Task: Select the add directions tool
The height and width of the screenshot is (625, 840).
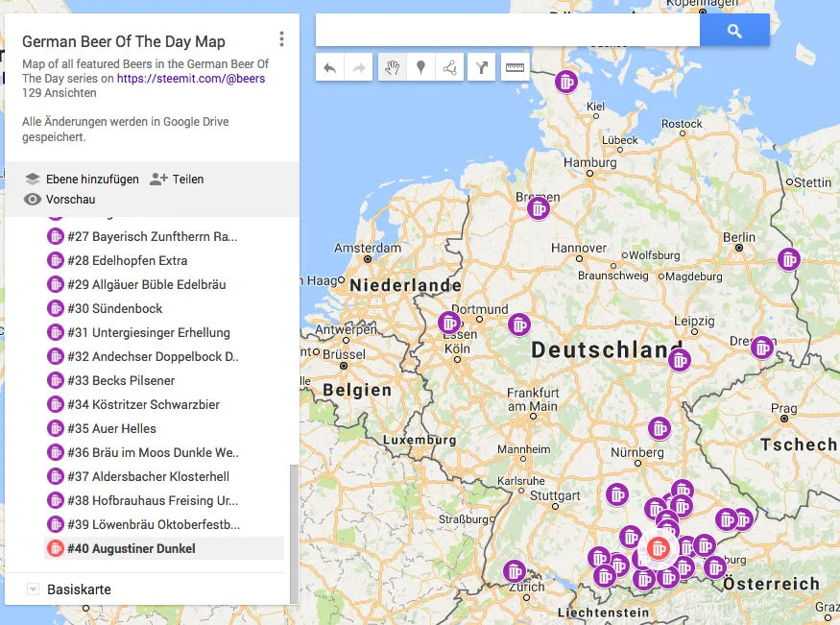Action: 481,67
